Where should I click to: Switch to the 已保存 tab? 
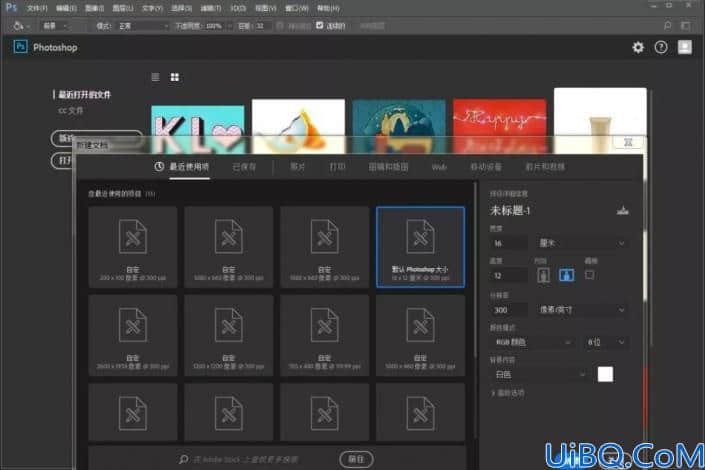click(244, 167)
